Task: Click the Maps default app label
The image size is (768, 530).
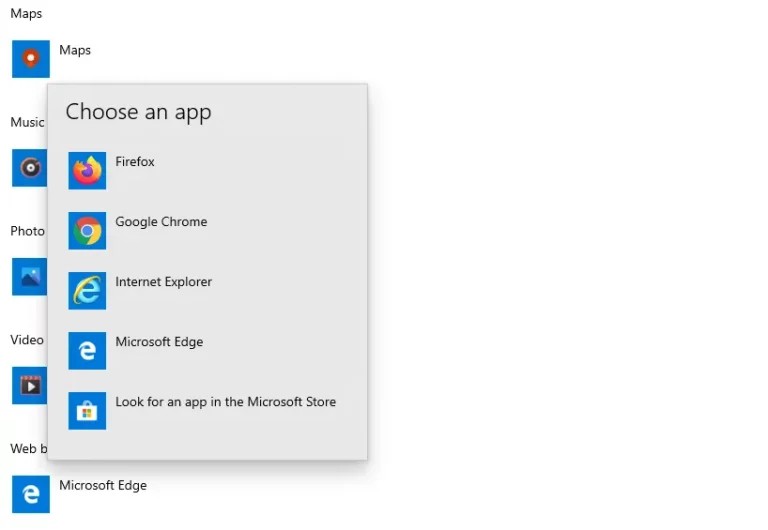Action: 75,50
